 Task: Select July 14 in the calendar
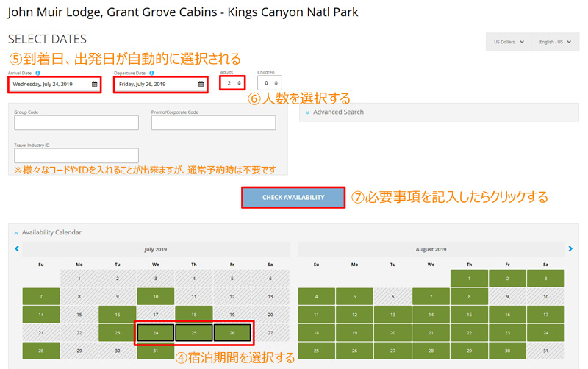pyautogui.click(x=41, y=315)
